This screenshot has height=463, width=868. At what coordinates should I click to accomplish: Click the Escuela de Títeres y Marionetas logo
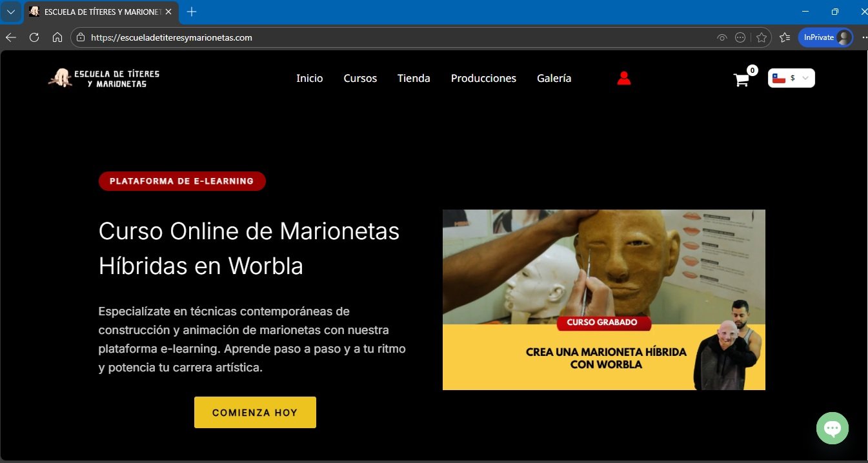tap(103, 78)
